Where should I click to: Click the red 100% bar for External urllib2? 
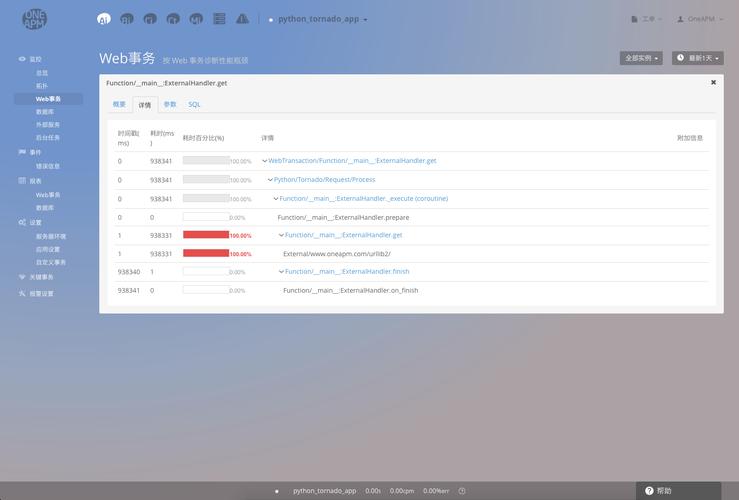[x=205, y=254]
